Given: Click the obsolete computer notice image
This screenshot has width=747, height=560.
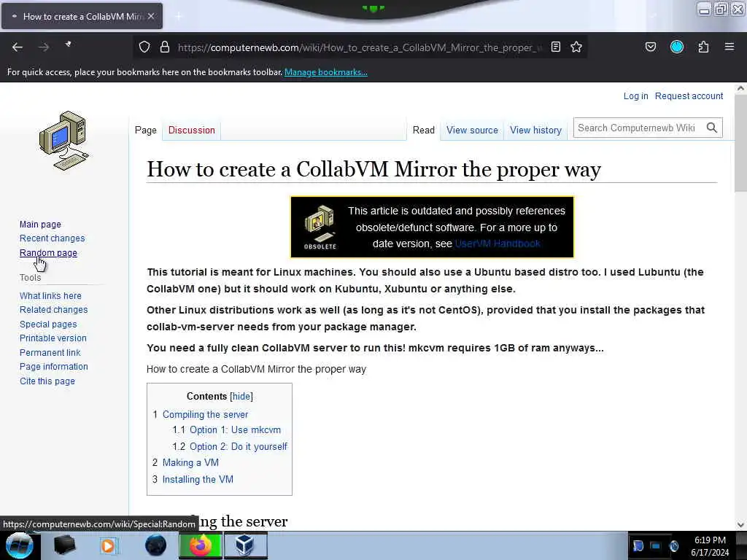Looking at the screenshot, I should [x=320, y=227].
